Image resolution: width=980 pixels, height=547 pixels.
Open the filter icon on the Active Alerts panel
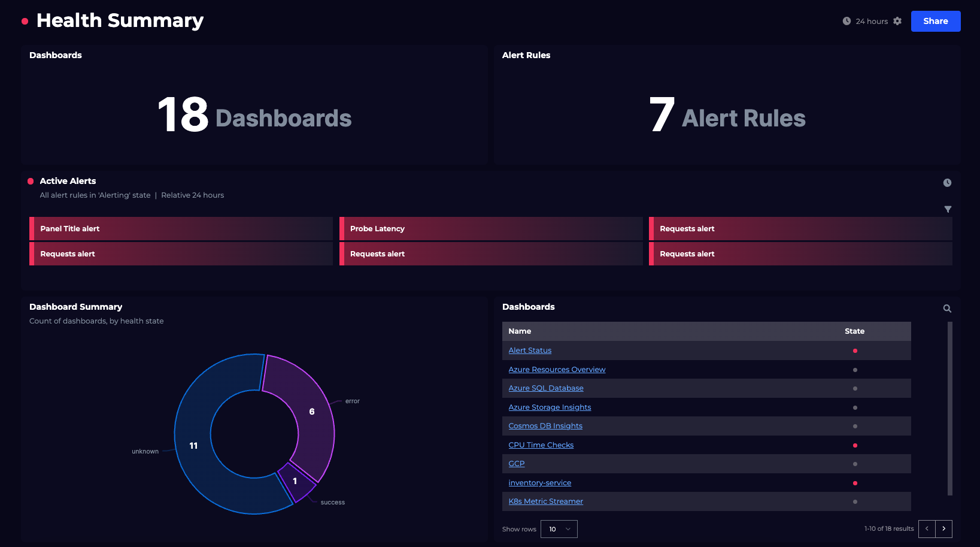(948, 209)
